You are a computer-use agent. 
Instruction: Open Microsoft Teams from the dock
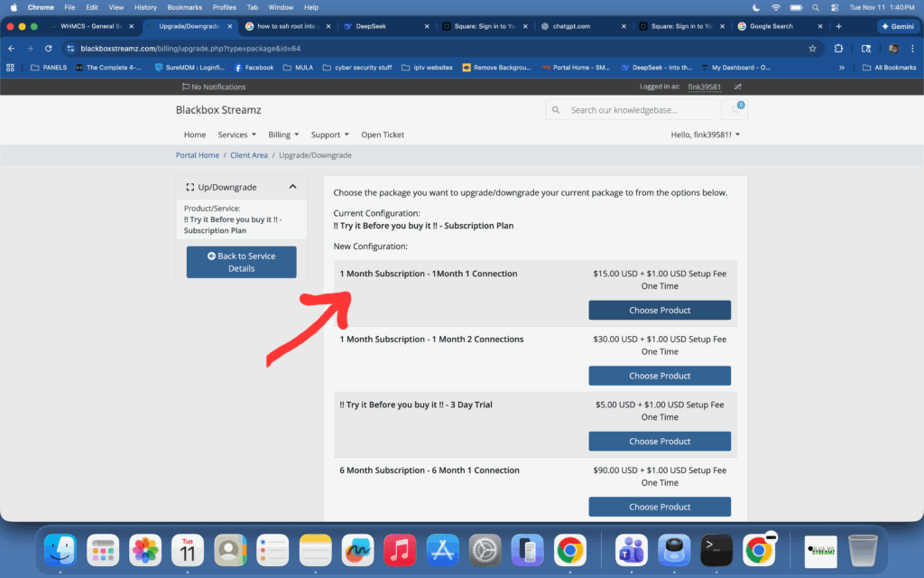pos(631,549)
